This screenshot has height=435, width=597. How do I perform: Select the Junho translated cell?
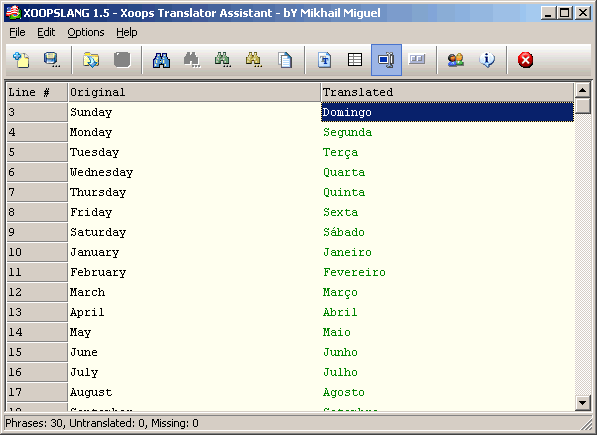[x=447, y=352]
